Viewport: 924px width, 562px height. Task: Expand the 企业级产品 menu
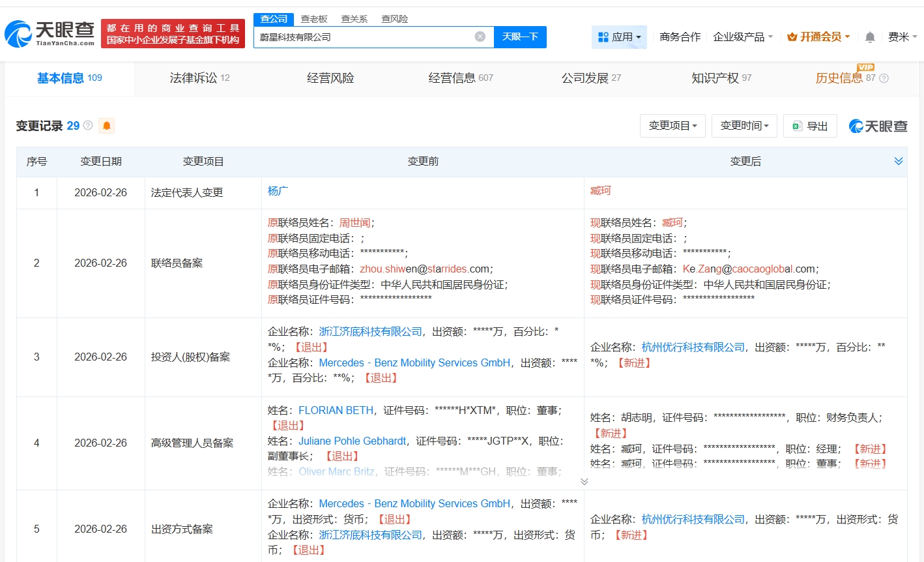pos(743,37)
